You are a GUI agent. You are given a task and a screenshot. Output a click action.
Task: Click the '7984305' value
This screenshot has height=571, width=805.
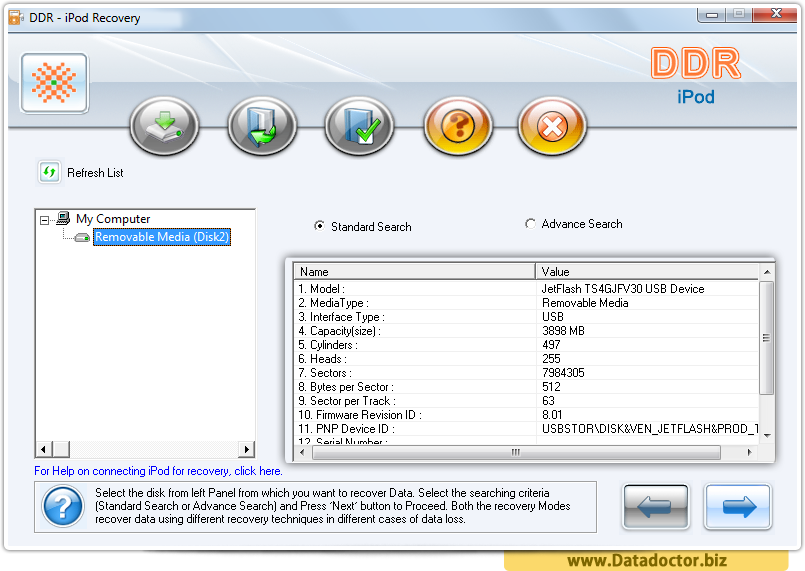tap(563, 373)
